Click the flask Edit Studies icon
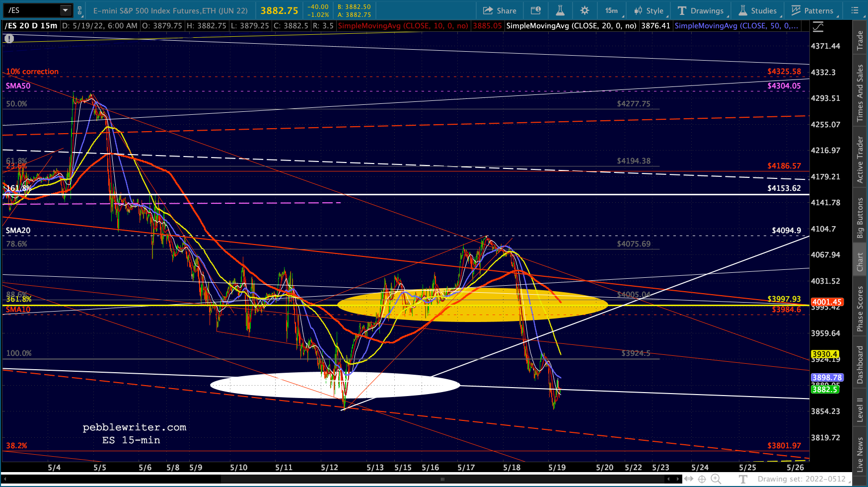This screenshot has width=868, height=487. pos(560,10)
